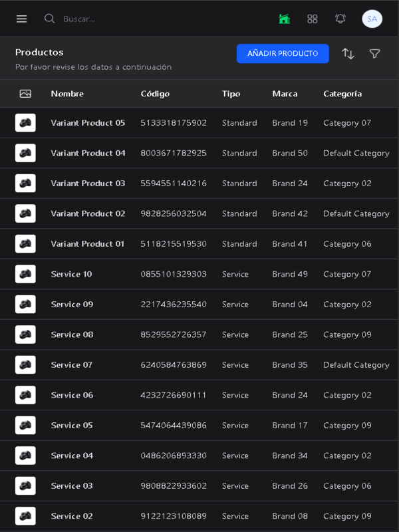The height and width of the screenshot is (532, 399).
Task: Click the Añadir Producto button
Action: (283, 54)
